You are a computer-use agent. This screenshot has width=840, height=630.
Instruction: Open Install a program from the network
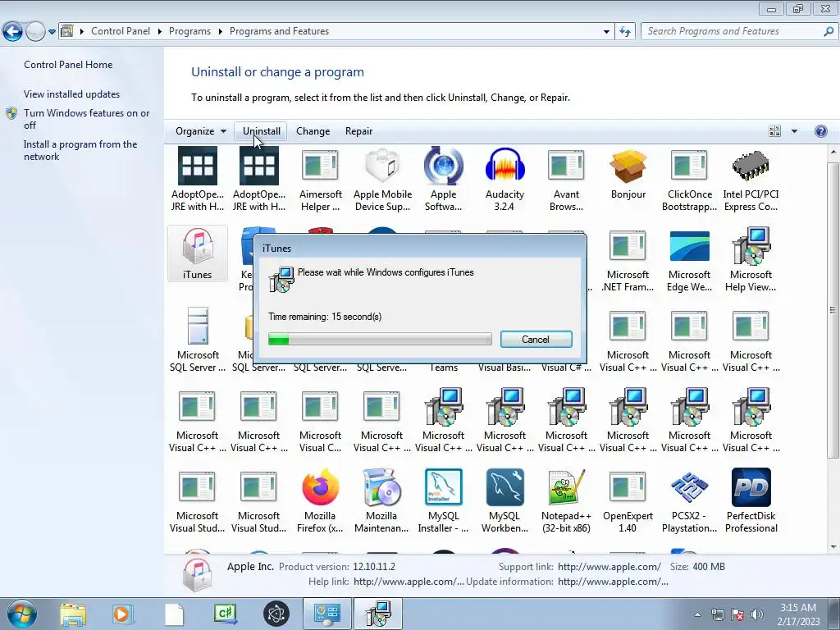pyautogui.click(x=80, y=151)
